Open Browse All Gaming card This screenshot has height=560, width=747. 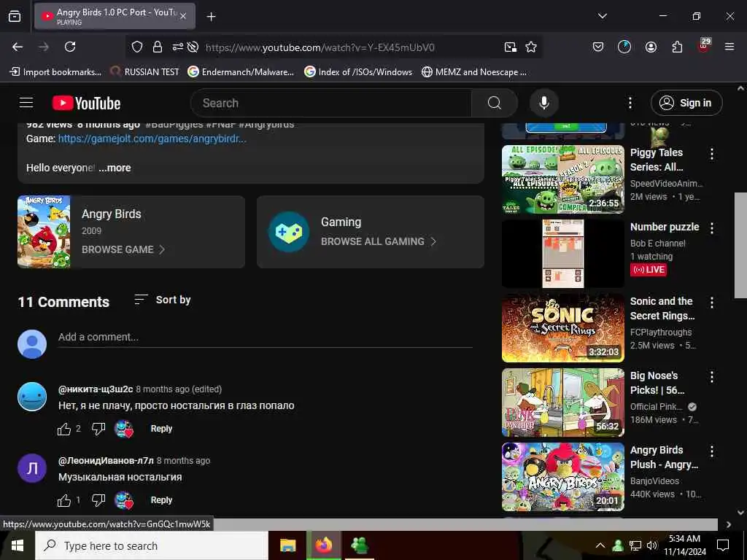pos(370,232)
